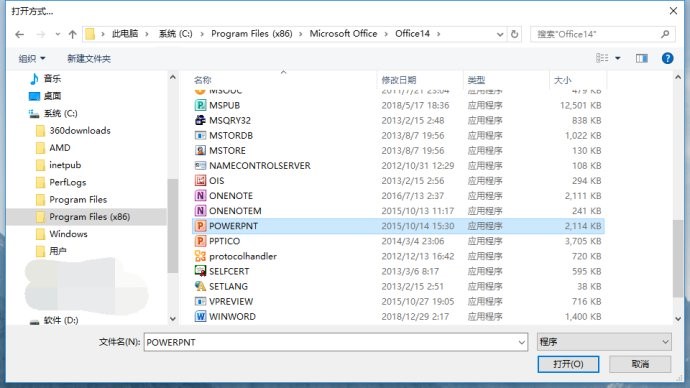Click 系统 (C:) breadcrumb
The width and height of the screenshot is (690, 388).
coord(176,34)
